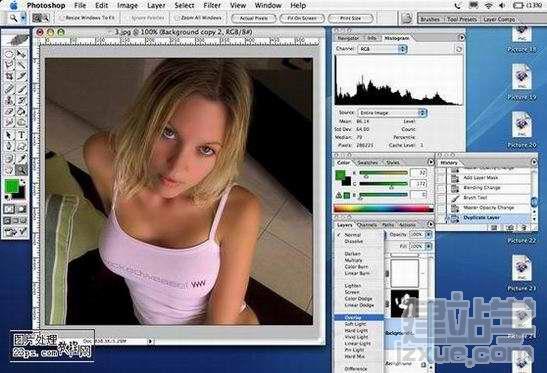Refresh the histogram with uncached data
Image resolution: width=547 pixels, height=373 pixels.
click(459, 49)
